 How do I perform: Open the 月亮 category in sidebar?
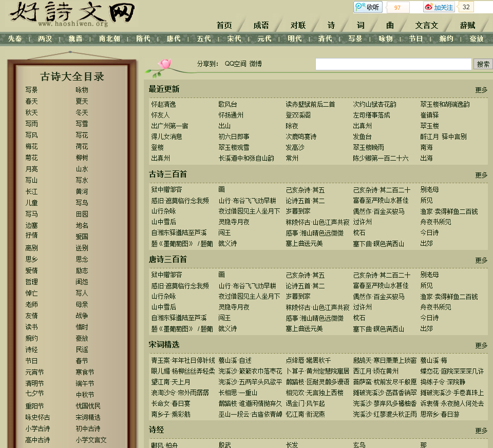pyautogui.click(x=31, y=169)
